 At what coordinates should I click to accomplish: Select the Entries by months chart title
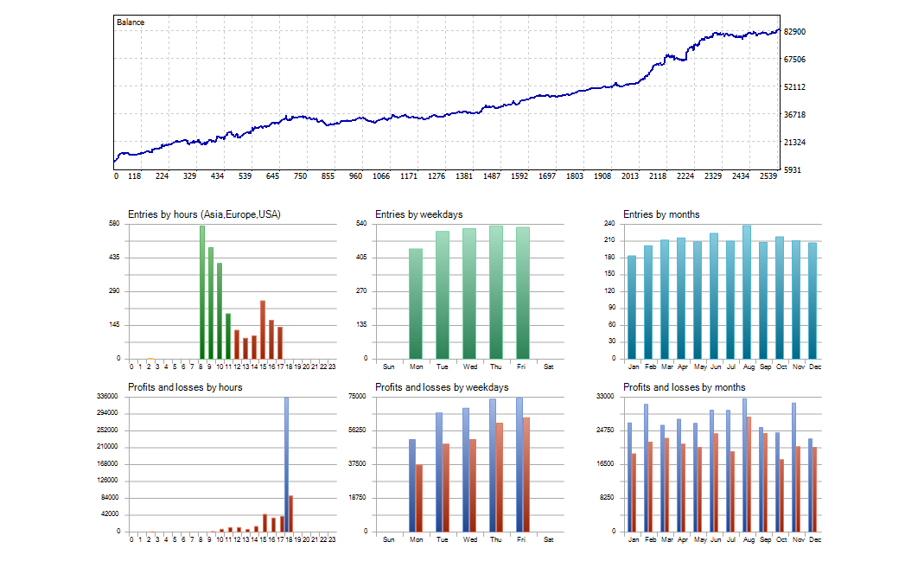661,214
